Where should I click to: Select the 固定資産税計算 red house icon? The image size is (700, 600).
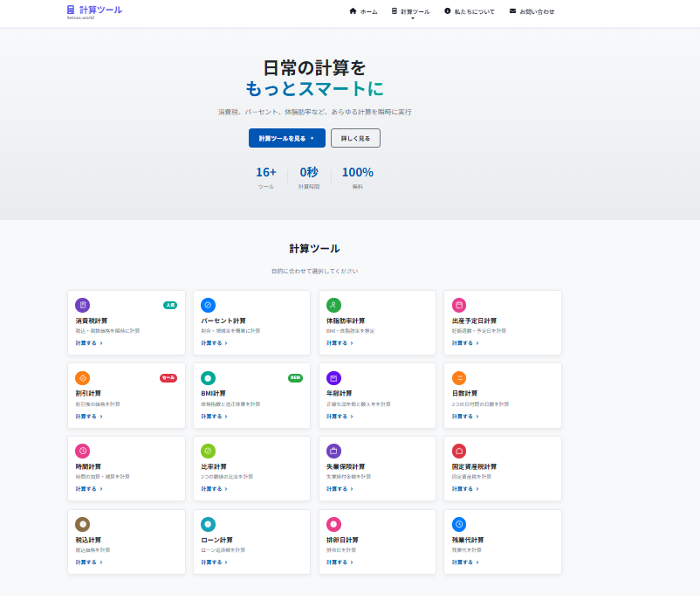point(457,452)
